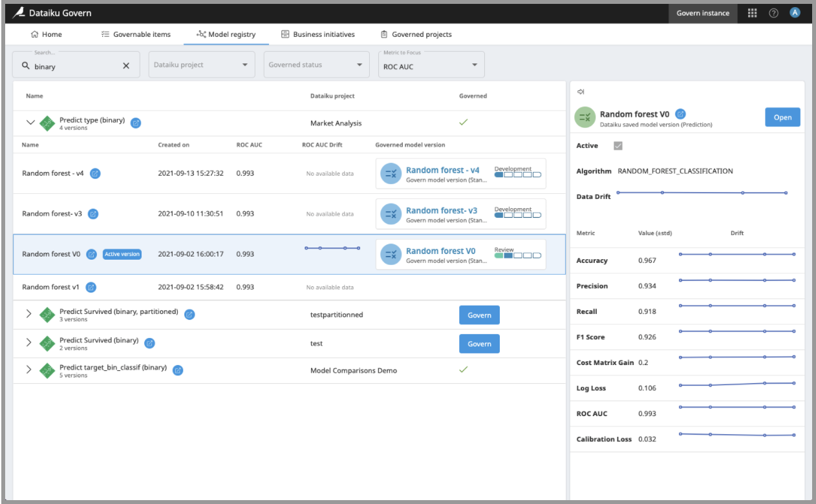Change the Metric to Focus dropdown

pyautogui.click(x=431, y=65)
